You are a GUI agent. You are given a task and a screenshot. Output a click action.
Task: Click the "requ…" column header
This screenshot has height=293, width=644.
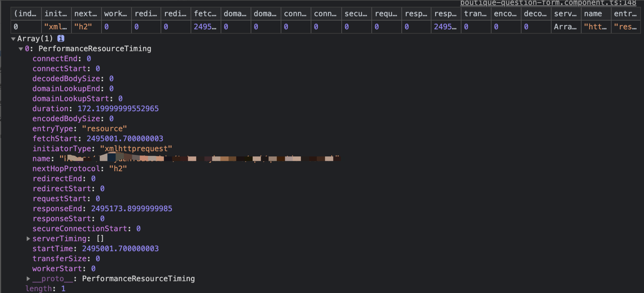point(387,14)
